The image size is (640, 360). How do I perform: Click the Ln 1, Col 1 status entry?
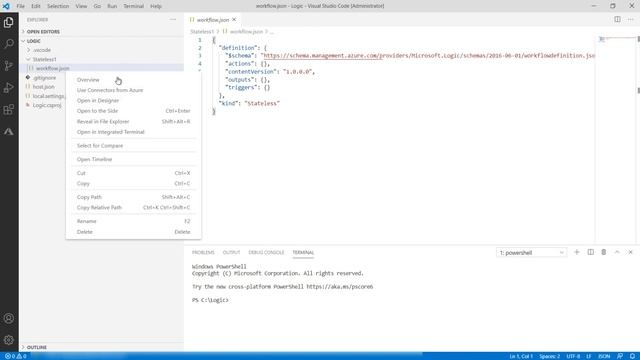tap(521, 356)
